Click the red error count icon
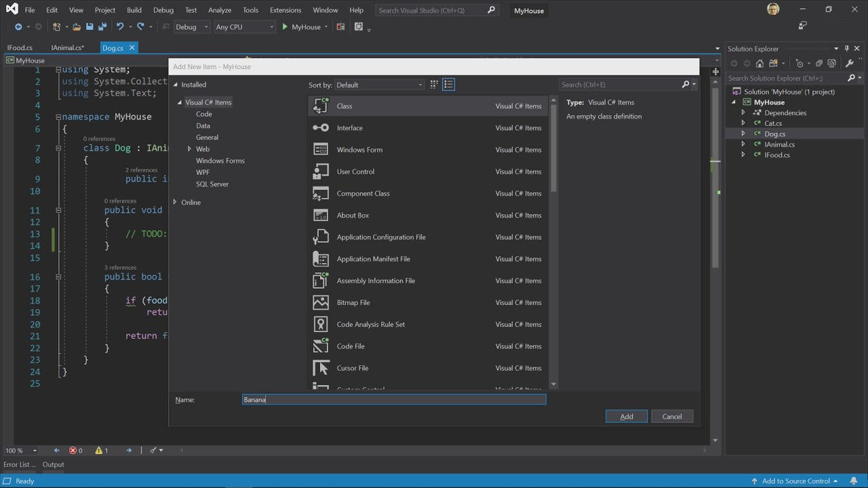This screenshot has height=488, width=868. (x=73, y=450)
